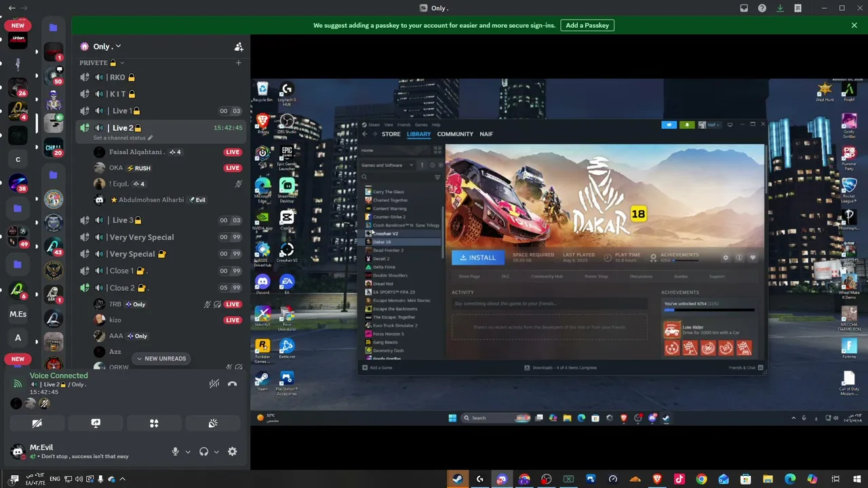Open Steam LIBRARY tab in stream
Viewport: 868px width, 488px height.
click(418, 134)
